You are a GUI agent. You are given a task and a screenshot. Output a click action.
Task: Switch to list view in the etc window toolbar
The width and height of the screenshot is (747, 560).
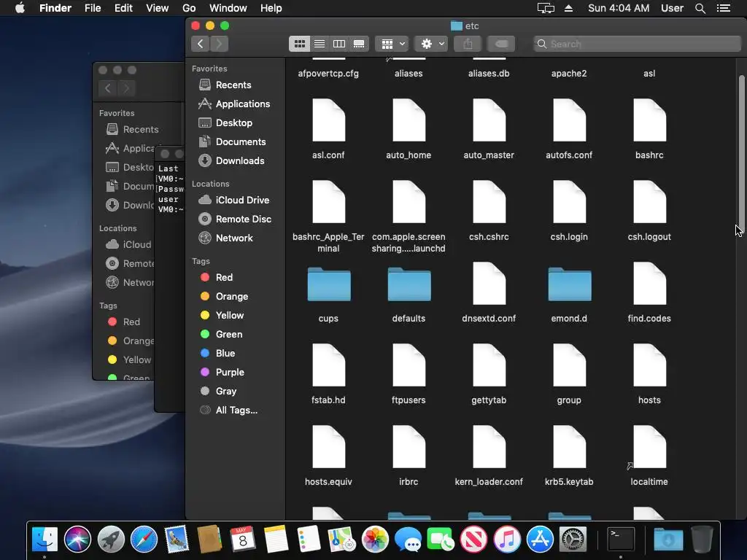(320, 44)
